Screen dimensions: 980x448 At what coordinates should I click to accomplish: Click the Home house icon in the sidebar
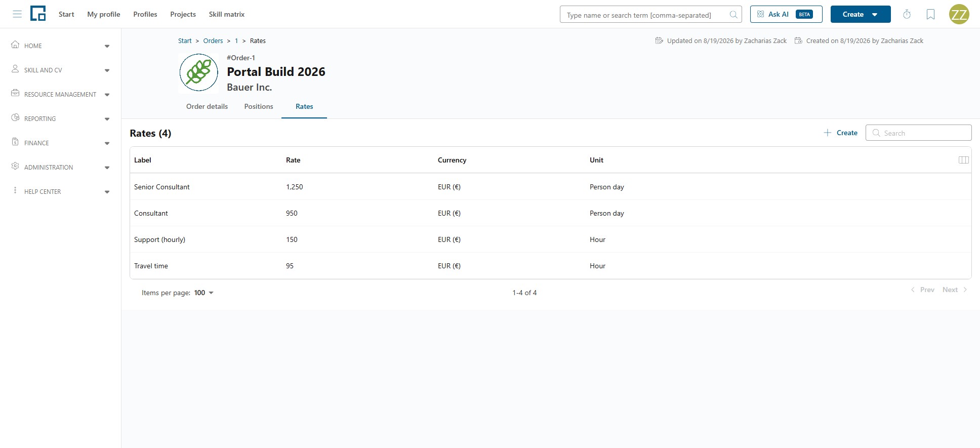point(15,45)
